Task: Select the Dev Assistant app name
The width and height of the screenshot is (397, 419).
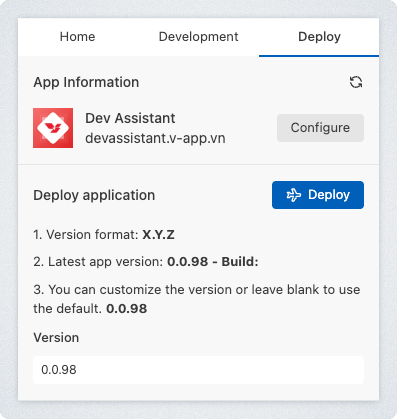Action: pyautogui.click(x=130, y=118)
